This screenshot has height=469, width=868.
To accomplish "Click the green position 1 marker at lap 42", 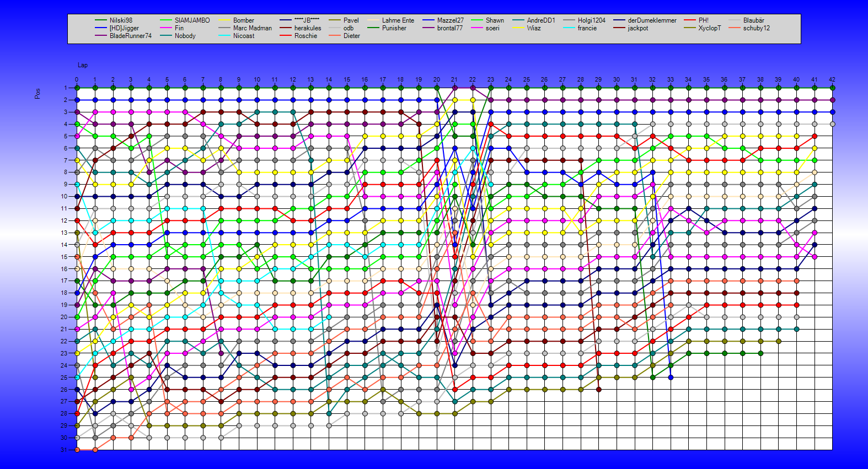I will pos(832,88).
